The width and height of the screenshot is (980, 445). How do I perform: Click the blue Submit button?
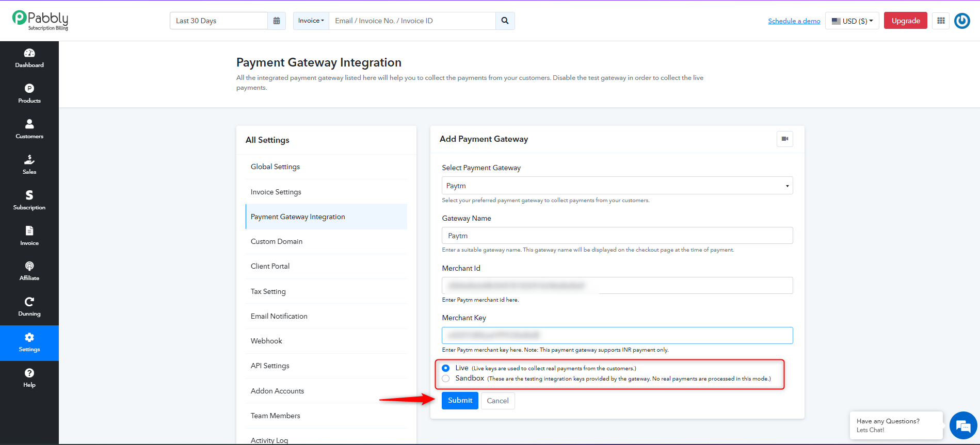pos(460,401)
